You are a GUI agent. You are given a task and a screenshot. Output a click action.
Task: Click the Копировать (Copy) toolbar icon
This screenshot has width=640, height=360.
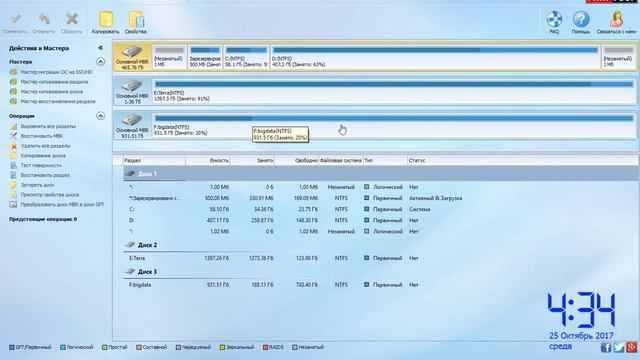point(106,23)
